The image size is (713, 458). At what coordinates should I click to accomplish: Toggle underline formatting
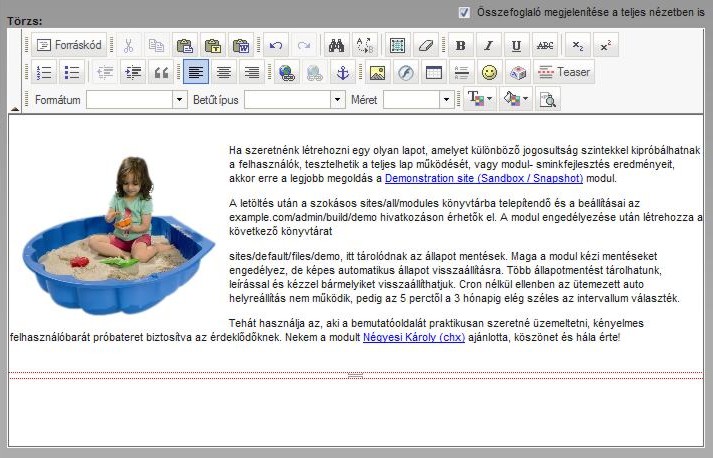[x=517, y=45]
